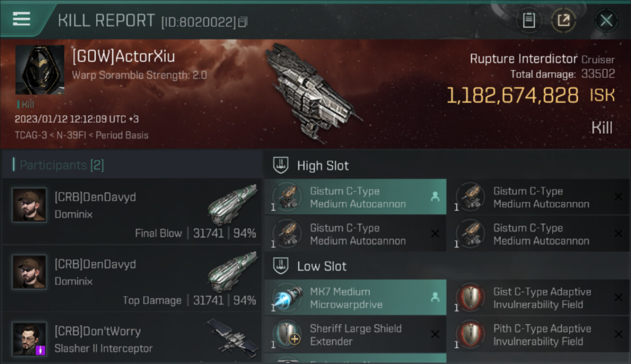Copy the kill report ID
The image size is (631, 364).
click(x=243, y=22)
